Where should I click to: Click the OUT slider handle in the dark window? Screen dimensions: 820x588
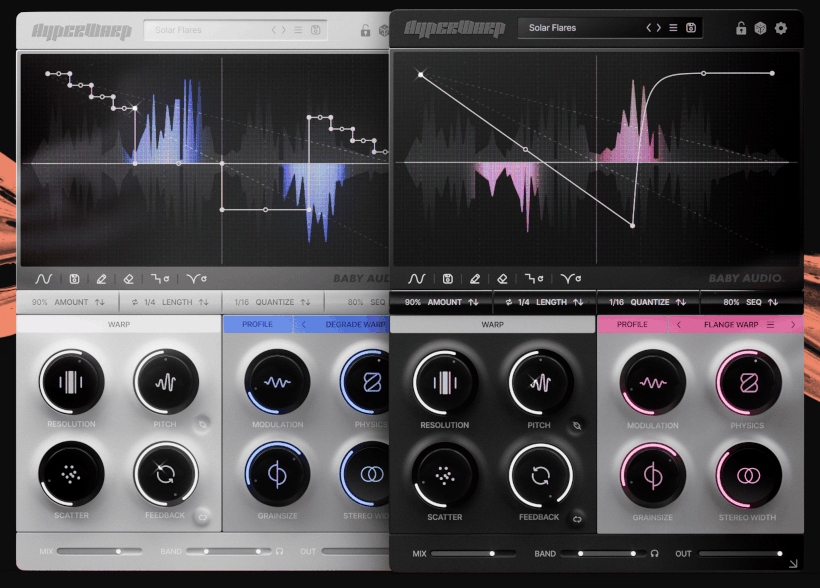tap(780, 553)
